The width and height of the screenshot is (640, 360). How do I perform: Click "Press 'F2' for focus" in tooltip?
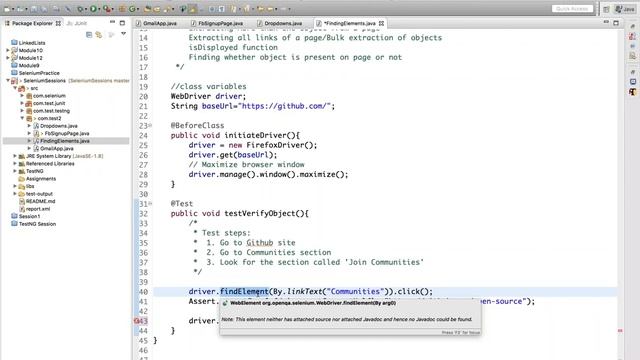click(x=460, y=333)
